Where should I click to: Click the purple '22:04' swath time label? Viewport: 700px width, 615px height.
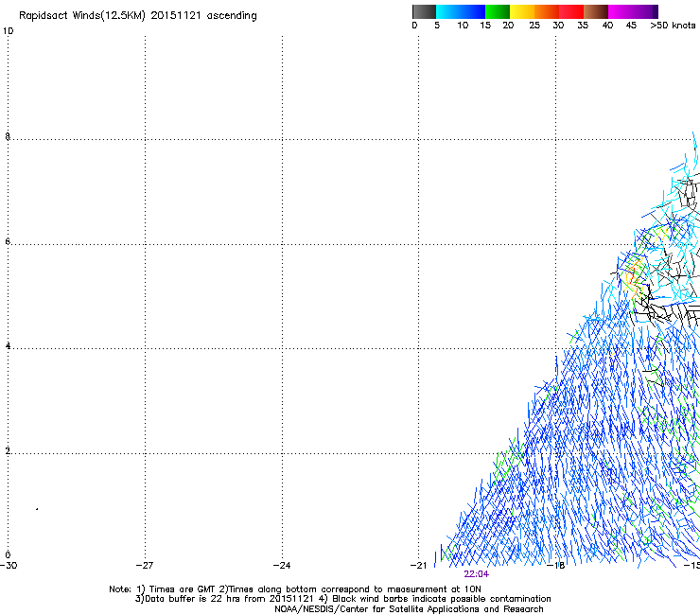(x=477, y=574)
